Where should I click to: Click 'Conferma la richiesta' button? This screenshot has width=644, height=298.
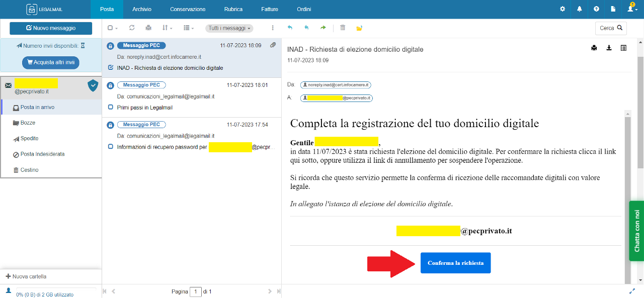(455, 263)
